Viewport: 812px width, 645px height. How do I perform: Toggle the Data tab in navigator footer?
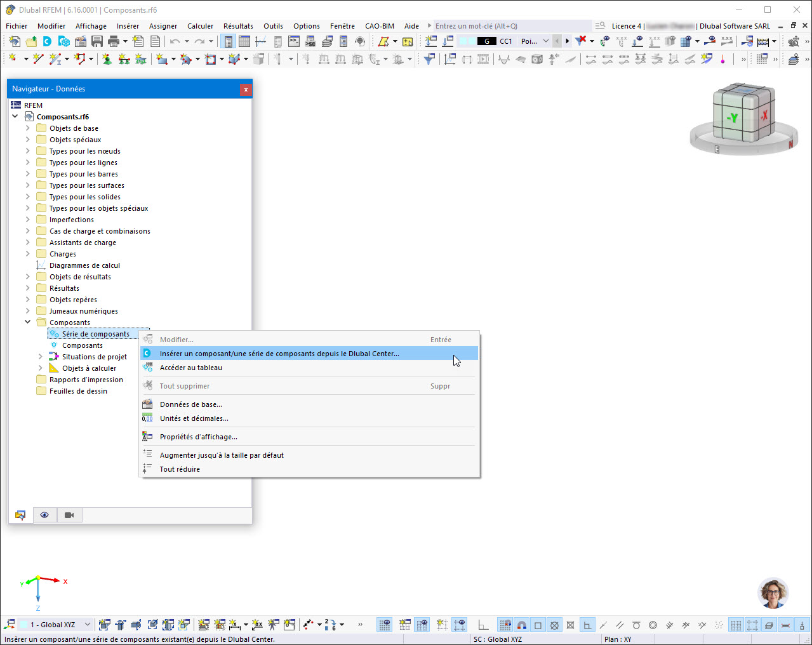click(x=20, y=515)
